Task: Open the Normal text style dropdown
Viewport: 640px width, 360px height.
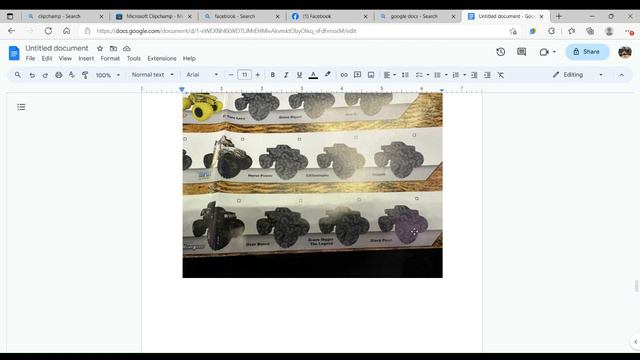Action: click(153, 75)
